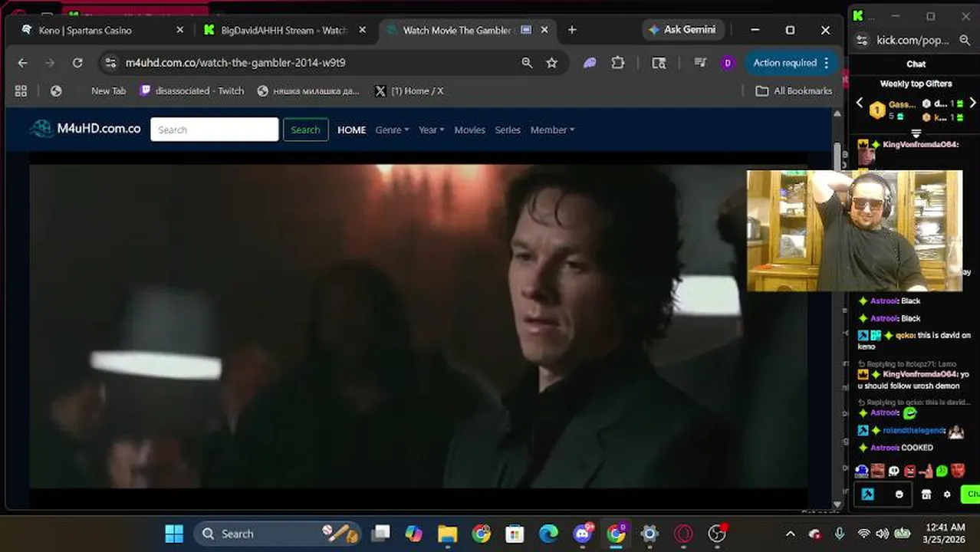Click the forward arrow in Chrome toolbar

[50, 63]
